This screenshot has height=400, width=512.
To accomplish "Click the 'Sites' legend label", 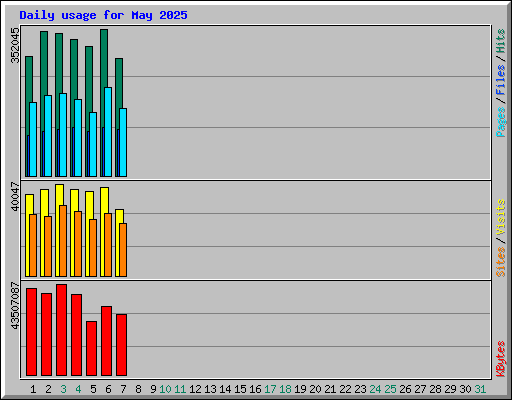I will point(501,262).
